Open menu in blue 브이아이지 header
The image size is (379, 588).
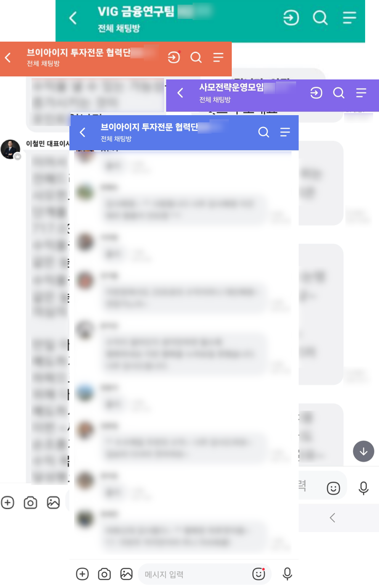point(285,132)
